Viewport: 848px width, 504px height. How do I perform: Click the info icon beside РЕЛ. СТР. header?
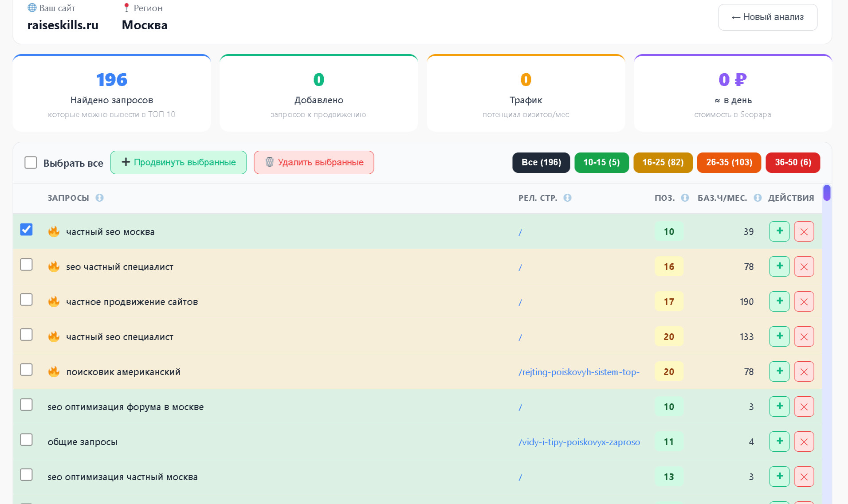pyautogui.click(x=567, y=198)
